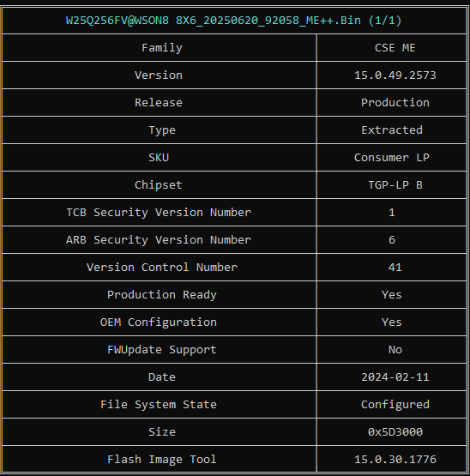Select the TGP-LP B chipset value
This screenshot has height=476, width=470.
(395, 185)
